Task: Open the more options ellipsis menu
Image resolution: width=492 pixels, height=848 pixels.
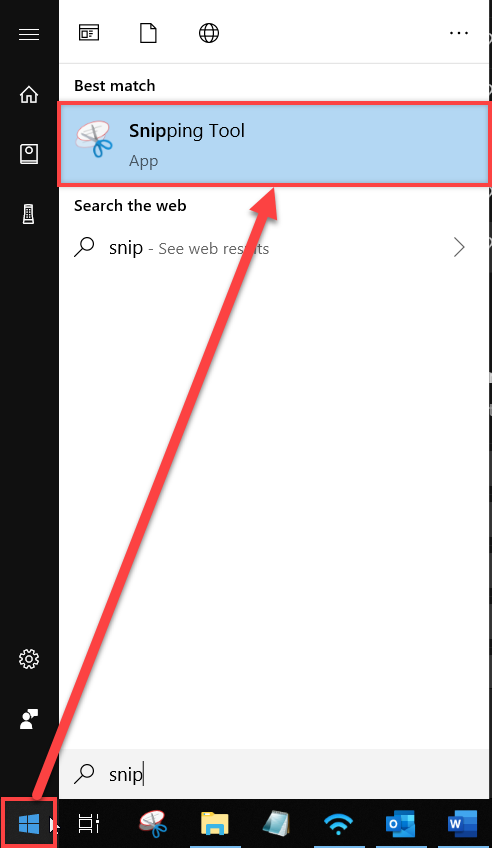Action: point(458,33)
